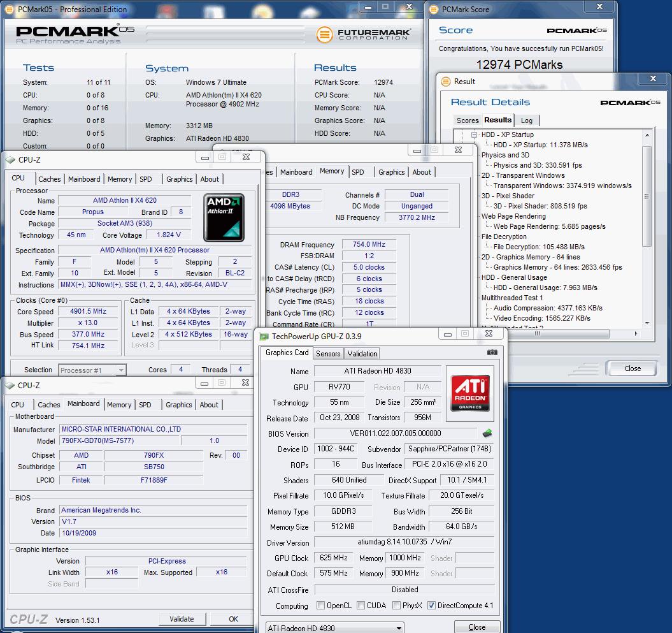Click the Core Voltage 1.824 V value

pos(168,235)
